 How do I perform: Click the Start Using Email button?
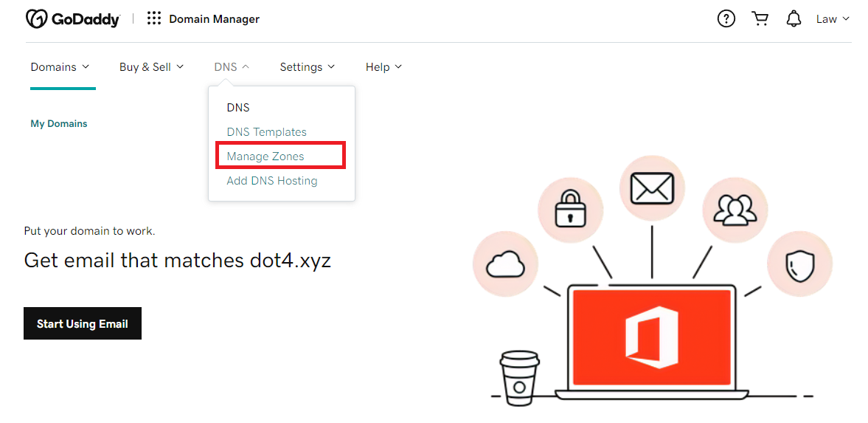83,323
